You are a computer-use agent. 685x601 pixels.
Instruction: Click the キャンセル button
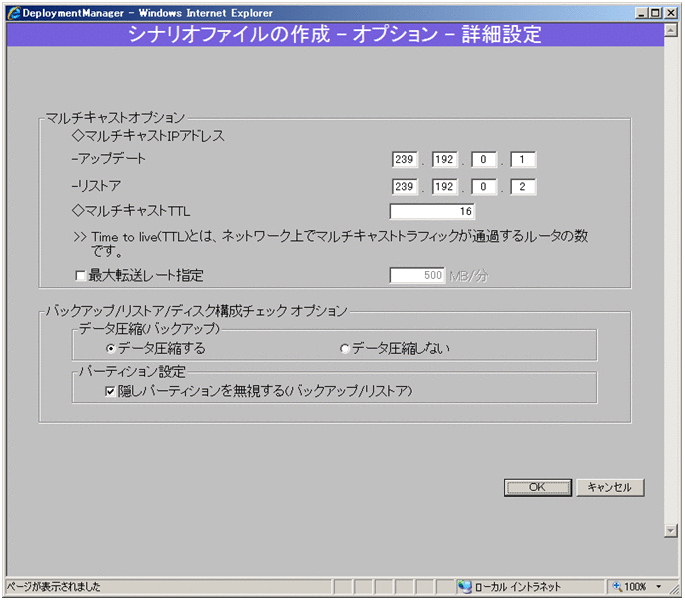click(610, 487)
